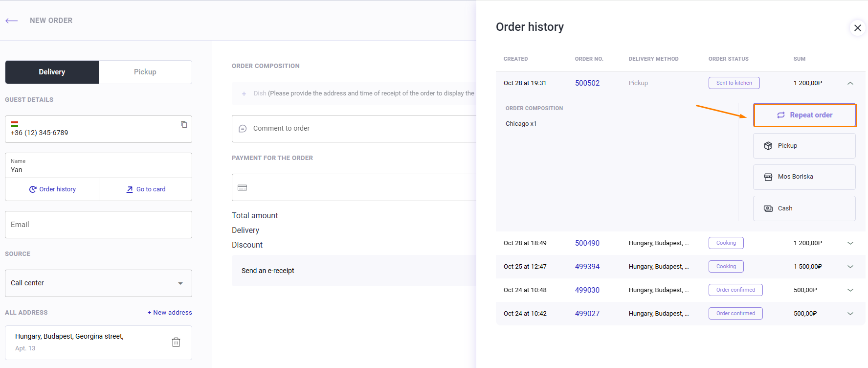Expand order 500490 details
The height and width of the screenshot is (368, 868).
tap(850, 243)
